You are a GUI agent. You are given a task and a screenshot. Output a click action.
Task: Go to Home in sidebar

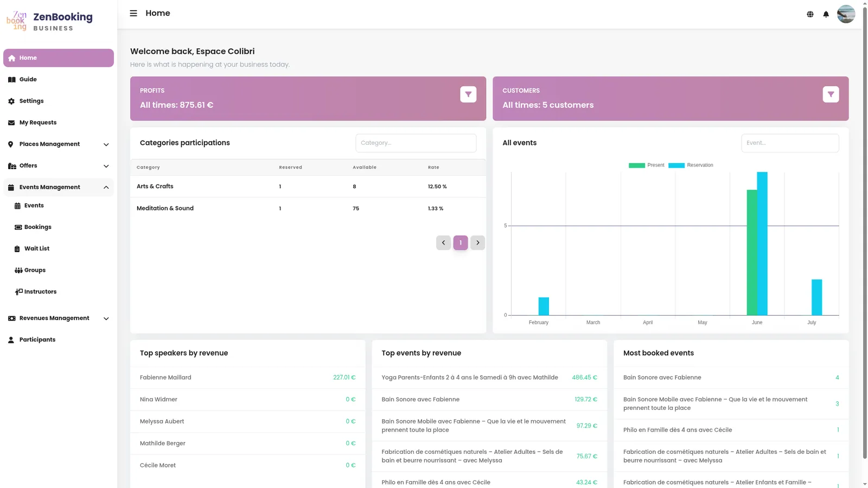tap(59, 58)
